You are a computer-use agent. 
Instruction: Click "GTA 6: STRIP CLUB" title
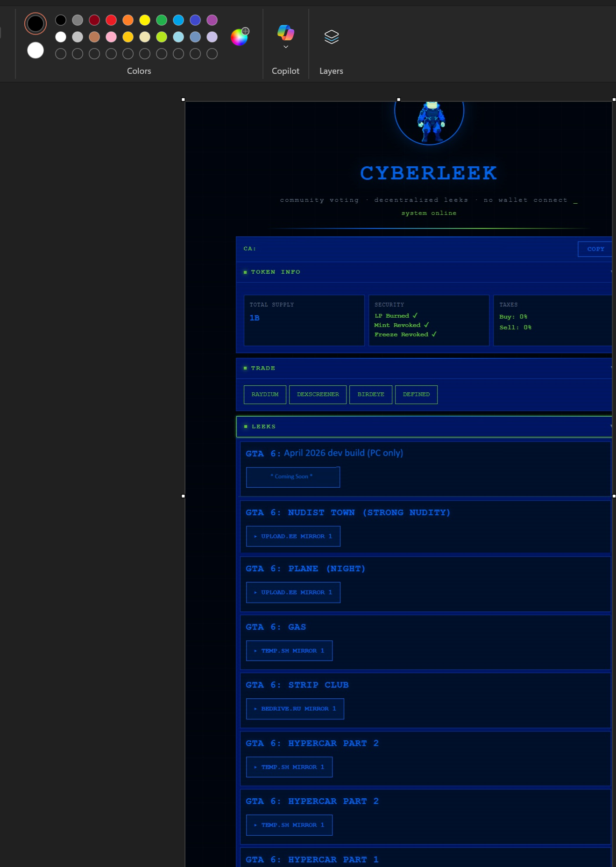tap(297, 685)
